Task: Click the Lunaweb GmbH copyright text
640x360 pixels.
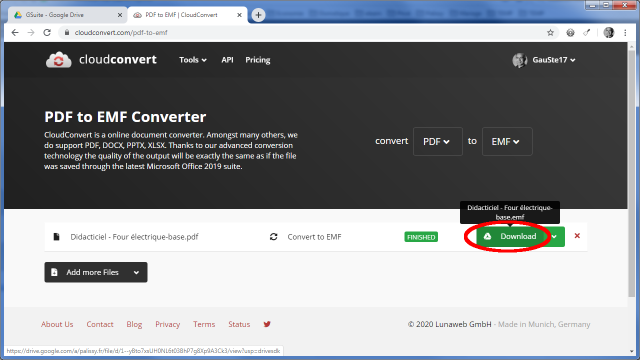Action: coord(449,324)
